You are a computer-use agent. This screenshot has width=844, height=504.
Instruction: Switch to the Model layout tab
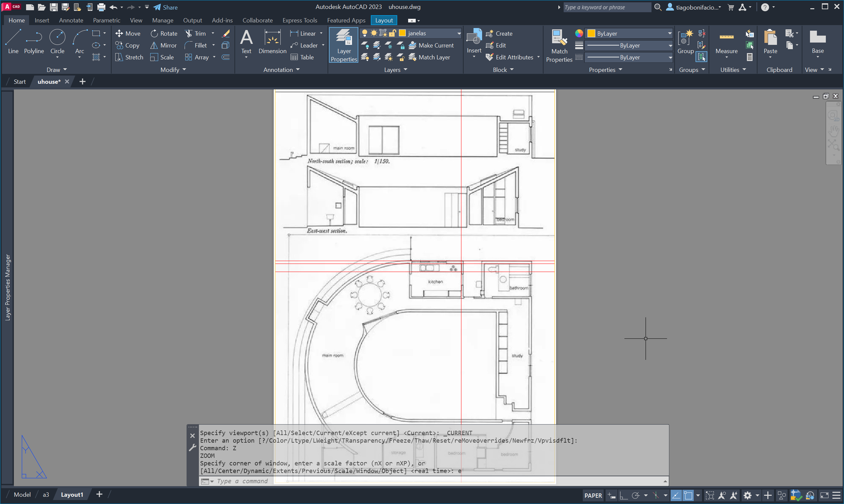pyautogui.click(x=22, y=494)
